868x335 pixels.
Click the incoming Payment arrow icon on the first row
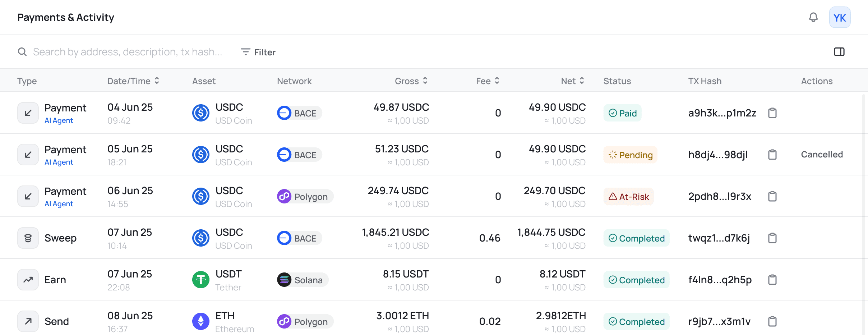(x=28, y=113)
